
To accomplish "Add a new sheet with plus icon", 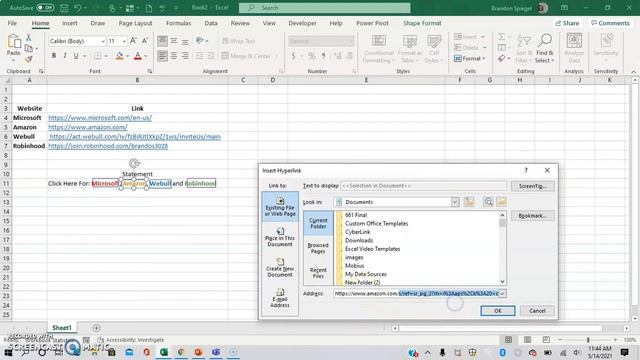I will click(x=96, y=328).
